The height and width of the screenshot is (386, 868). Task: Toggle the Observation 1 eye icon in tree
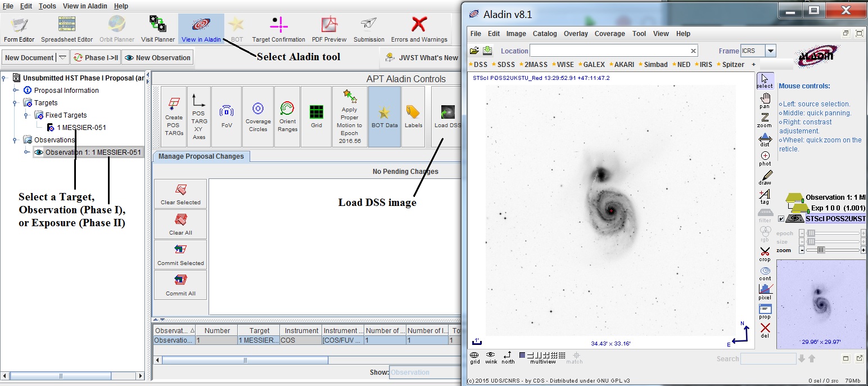point(39,152)
